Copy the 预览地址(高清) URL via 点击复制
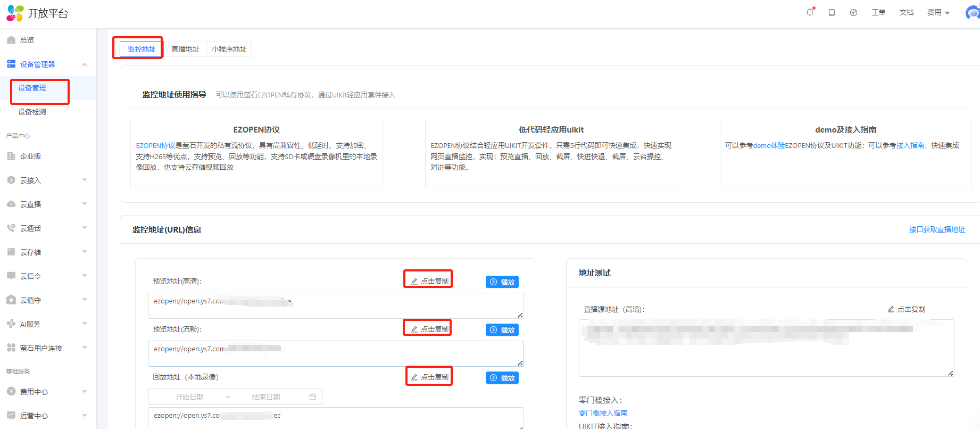 429,281
